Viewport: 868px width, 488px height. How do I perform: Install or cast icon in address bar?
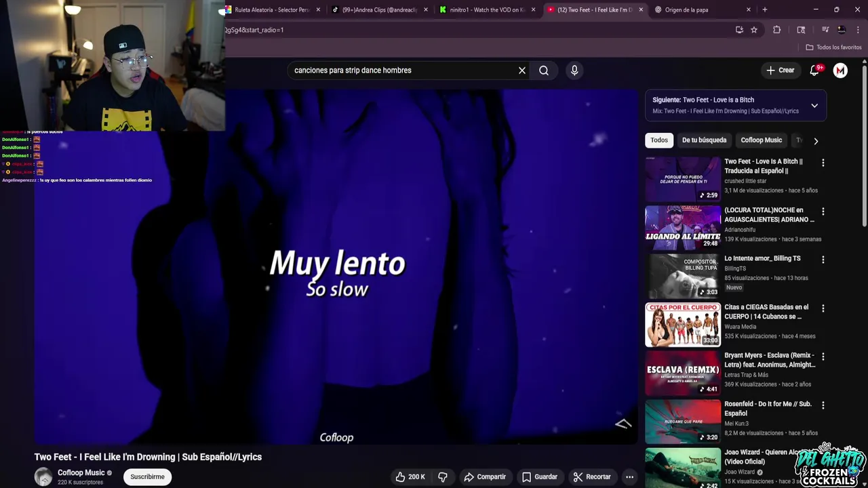click(x=739, y=30)
